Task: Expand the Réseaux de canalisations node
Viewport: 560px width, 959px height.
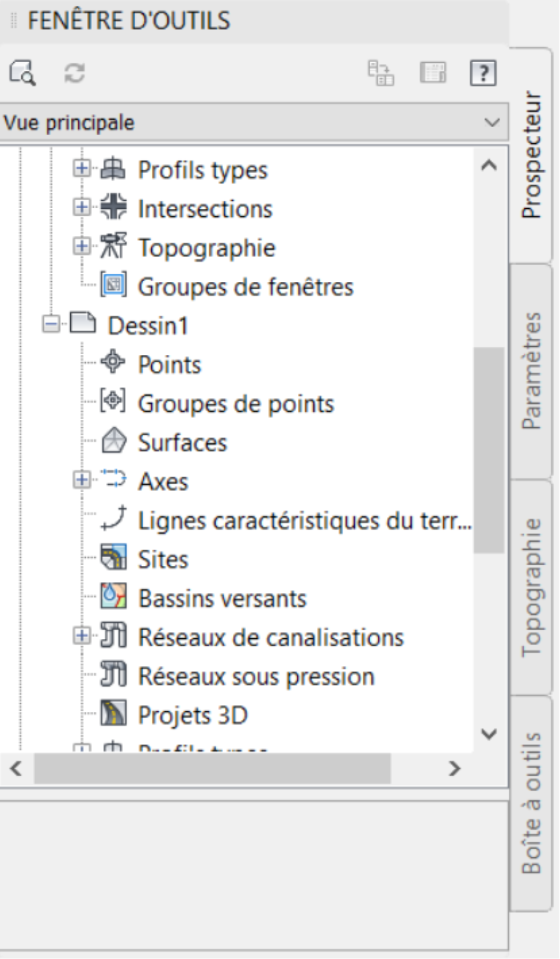Action: click(82, 636)
